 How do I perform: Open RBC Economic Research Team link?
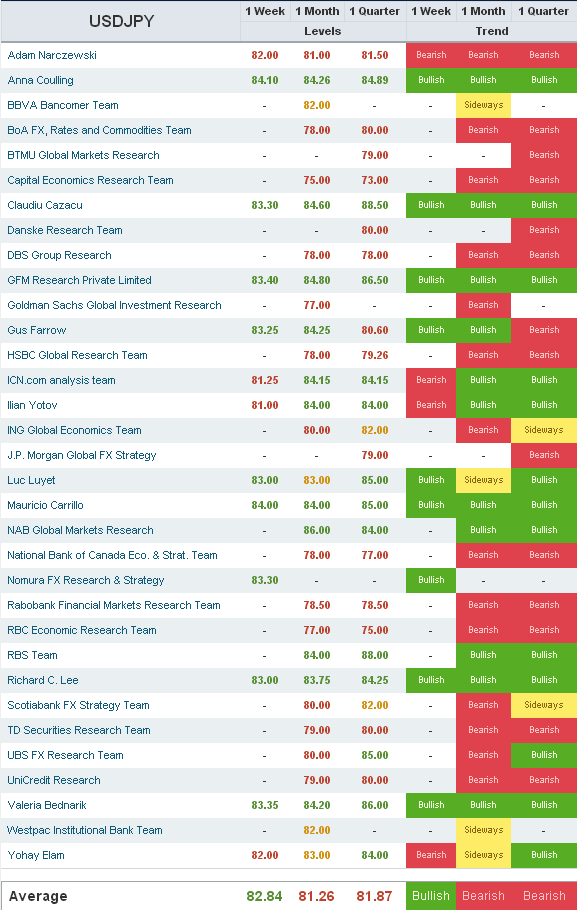pos(82,630)
